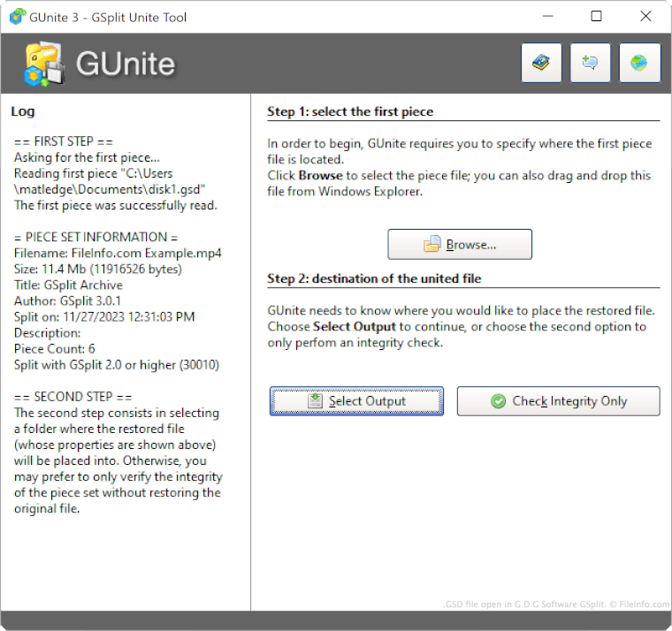Click the 'Log' panel heading
The width and height of the screenshot is (672, 631).
23,111
